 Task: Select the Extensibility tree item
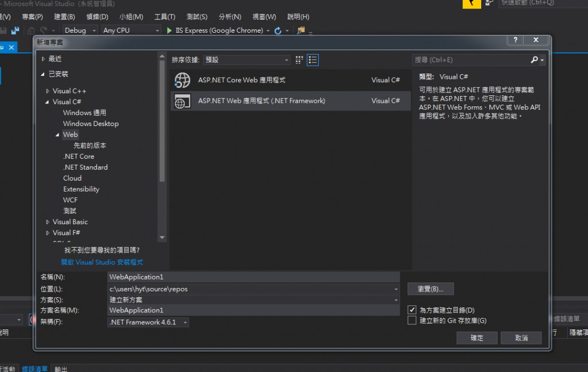click(x=82, y=189)
